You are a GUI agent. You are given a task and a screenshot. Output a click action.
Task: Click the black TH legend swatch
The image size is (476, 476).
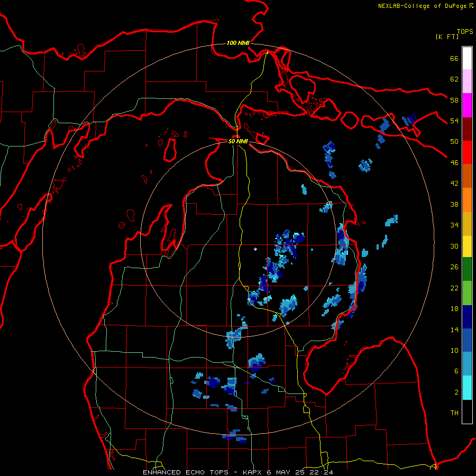coord(467,411)
